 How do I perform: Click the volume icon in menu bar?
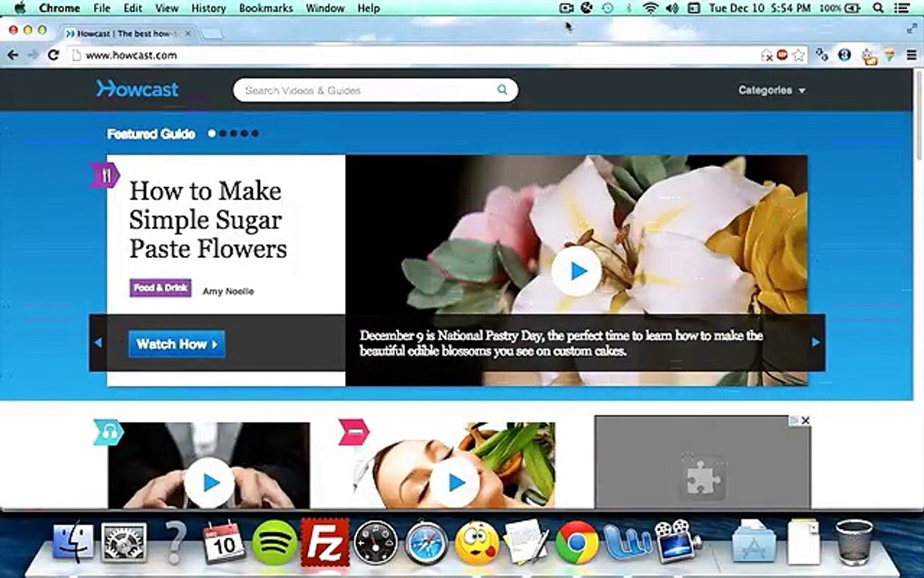pos(672,8)
